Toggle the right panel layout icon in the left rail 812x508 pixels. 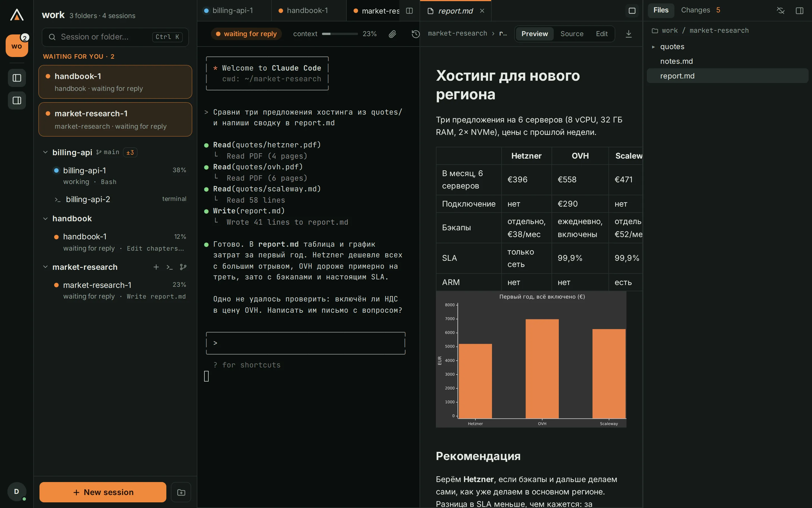pos(17,100)
